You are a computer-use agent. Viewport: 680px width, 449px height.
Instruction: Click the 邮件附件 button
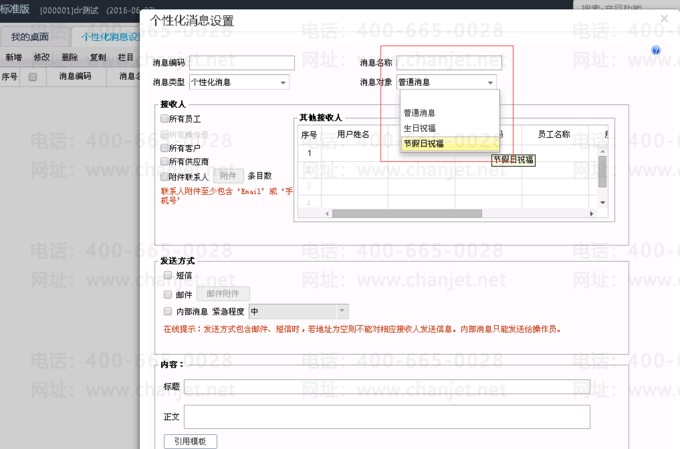click(223, 294)
